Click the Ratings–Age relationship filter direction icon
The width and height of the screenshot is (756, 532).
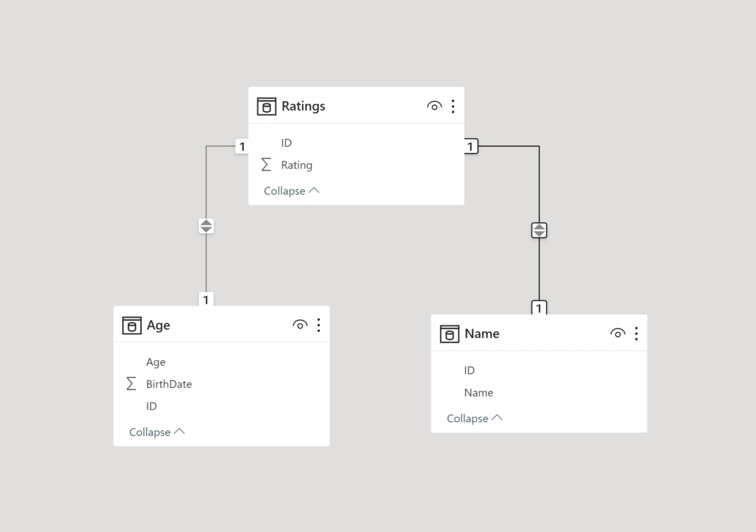click(x=206, y=227)
